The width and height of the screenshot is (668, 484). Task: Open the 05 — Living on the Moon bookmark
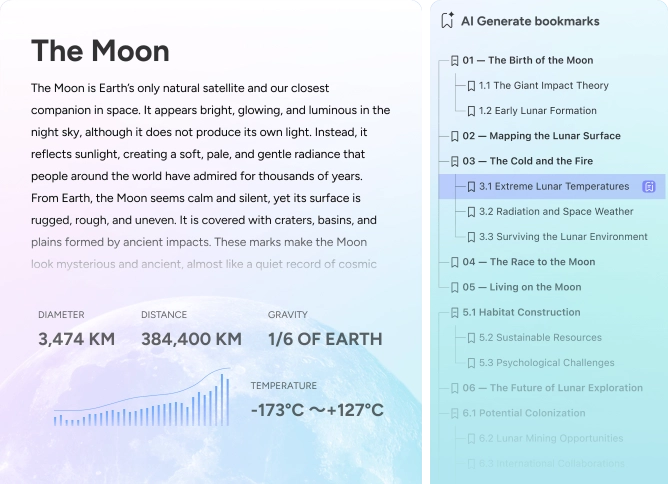(521, 287)
